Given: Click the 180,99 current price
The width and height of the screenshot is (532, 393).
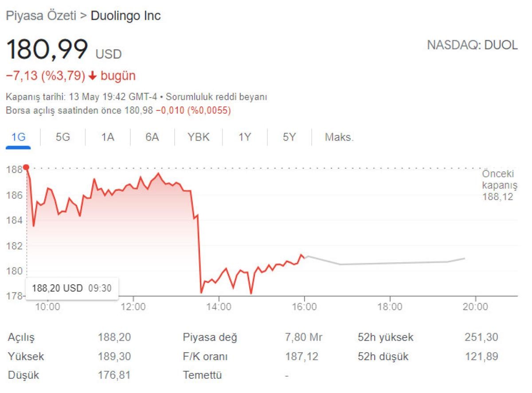Looking at the screenshot, I should click(x=47, y=49).
